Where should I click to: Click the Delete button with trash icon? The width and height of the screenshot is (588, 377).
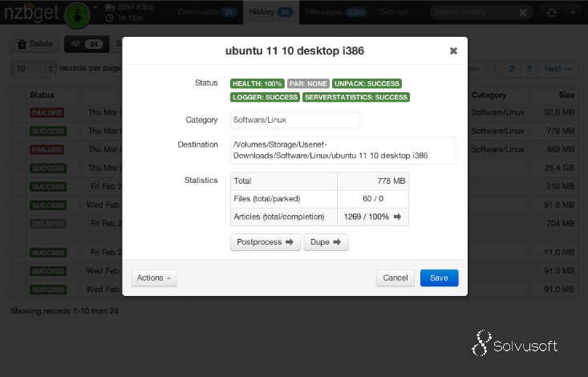tap(34, 44)
